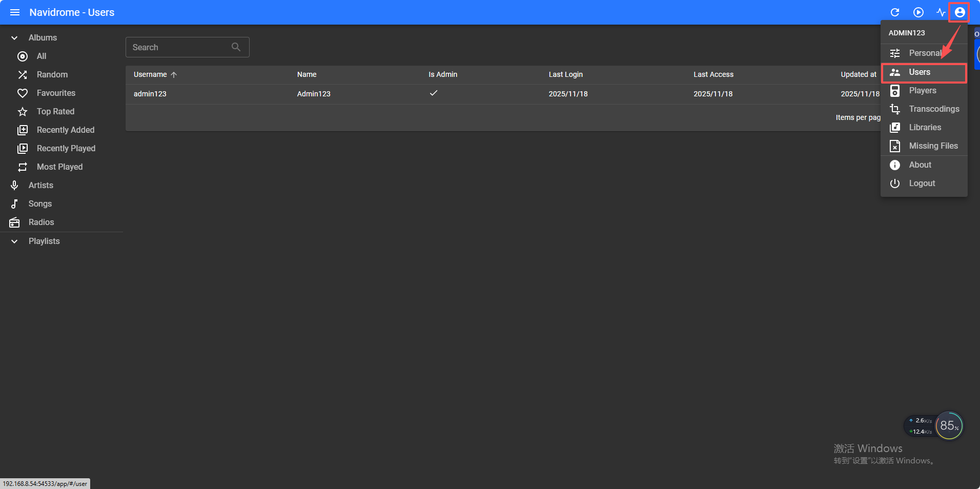Viewport: 980px width, 489px height.
Task: Click the Songs music note icon
Action: [x=14, y=204]
